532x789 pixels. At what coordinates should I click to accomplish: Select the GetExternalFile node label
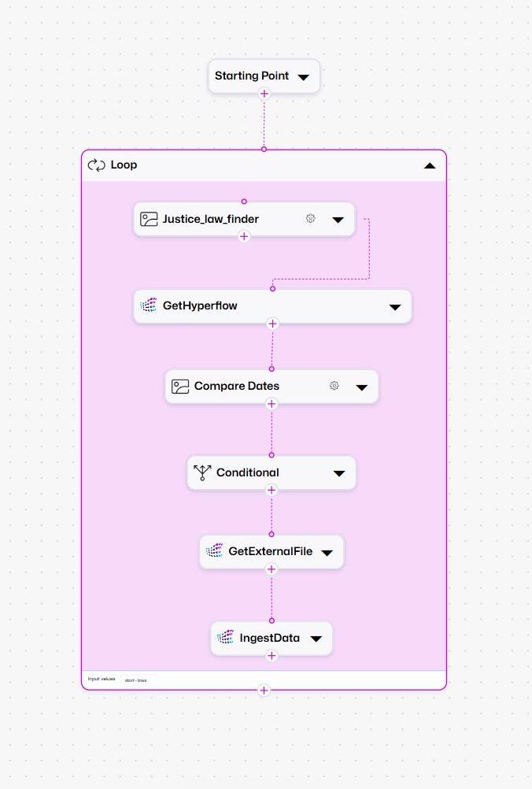pos(270,551)
